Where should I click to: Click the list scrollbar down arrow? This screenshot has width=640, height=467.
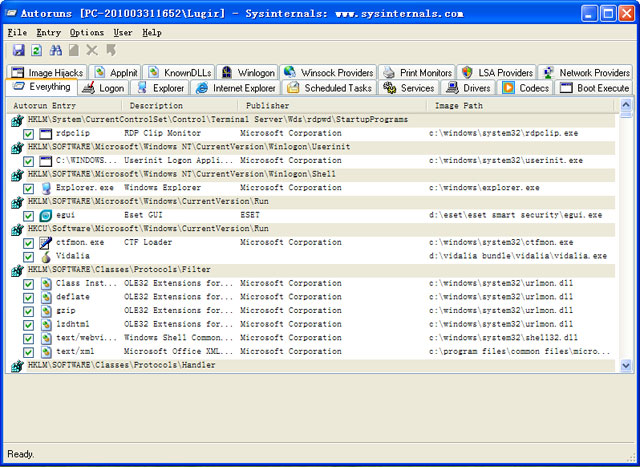[626, 366]
